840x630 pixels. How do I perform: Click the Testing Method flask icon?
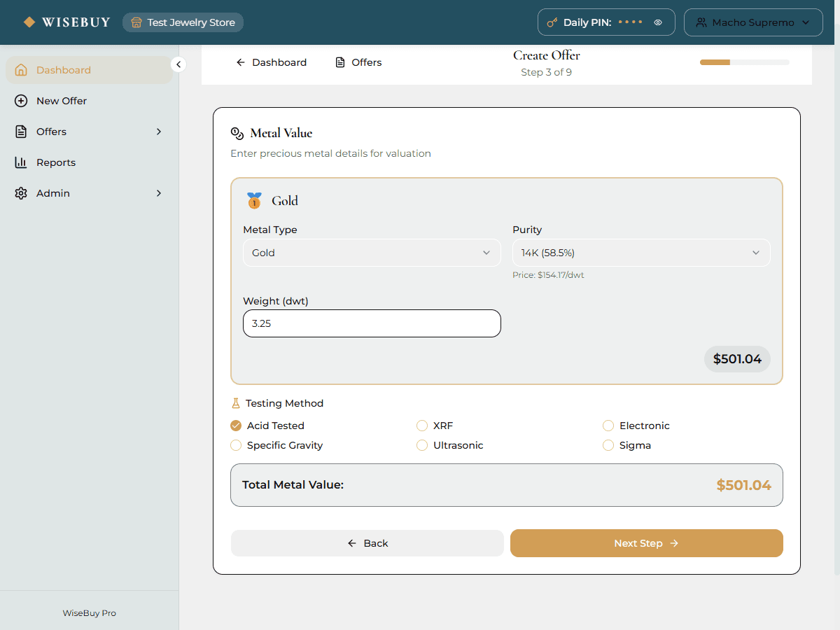pos(235,402)
